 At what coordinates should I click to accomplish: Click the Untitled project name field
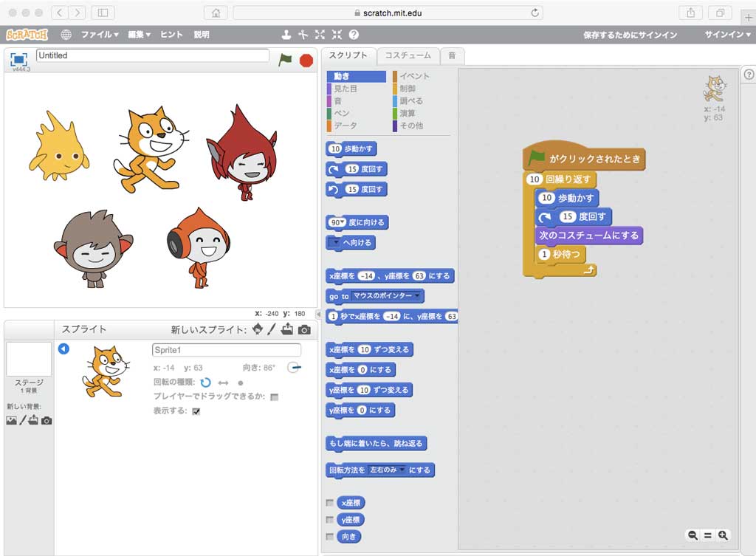point(152,55)
